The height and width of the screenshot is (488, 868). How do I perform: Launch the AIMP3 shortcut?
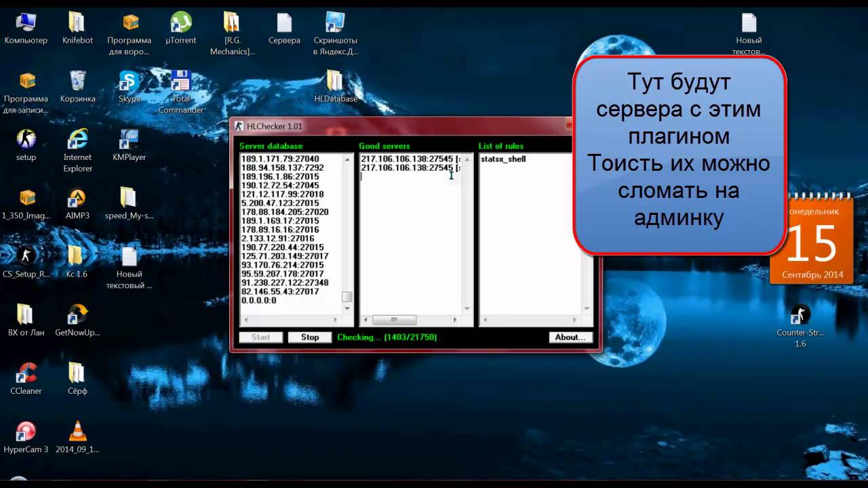pyautogui.click(x=77, y=204)
